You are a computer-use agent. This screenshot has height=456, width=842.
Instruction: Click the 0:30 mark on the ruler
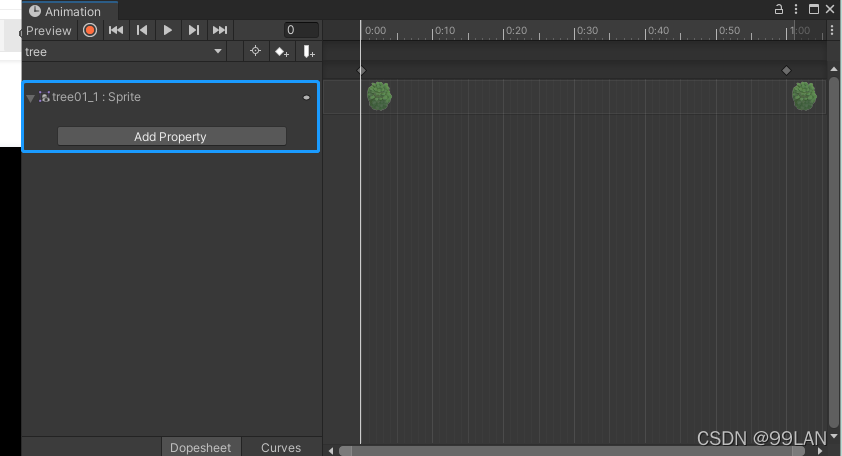tap(587, 31)
